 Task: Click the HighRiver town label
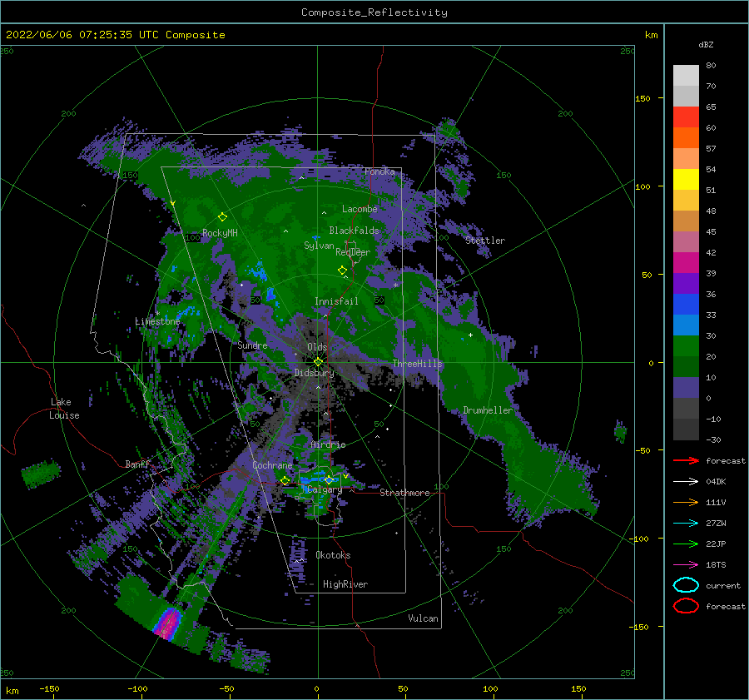point(345,584)
